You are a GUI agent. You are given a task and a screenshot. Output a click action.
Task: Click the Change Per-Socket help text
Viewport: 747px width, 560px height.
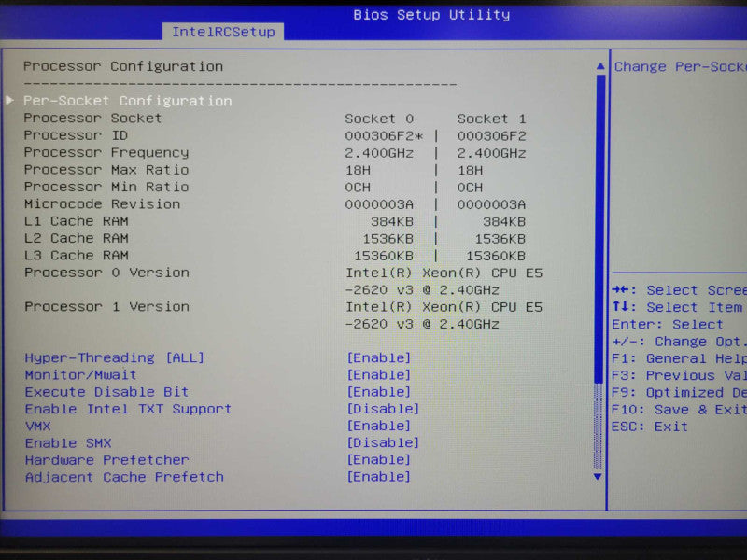click(681, 66)
